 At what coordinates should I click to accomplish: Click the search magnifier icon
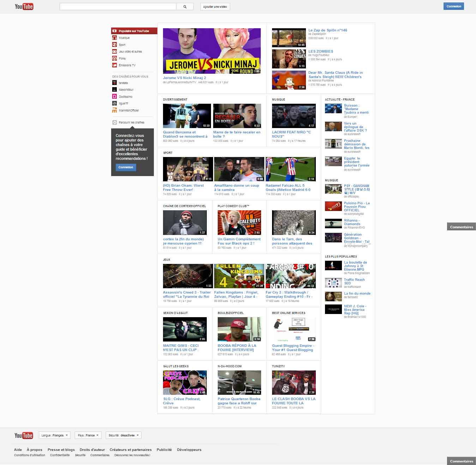pos(184,6)
